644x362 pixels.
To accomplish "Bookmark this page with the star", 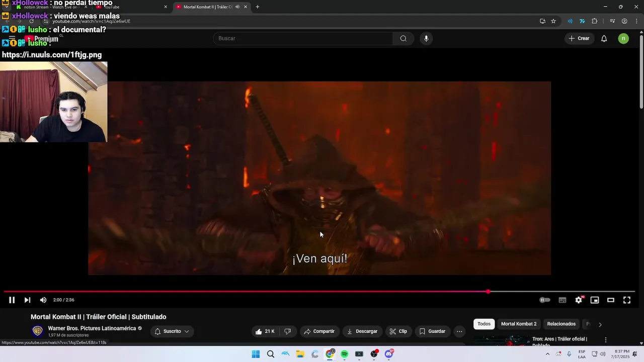I will click(x=553, y=21).
